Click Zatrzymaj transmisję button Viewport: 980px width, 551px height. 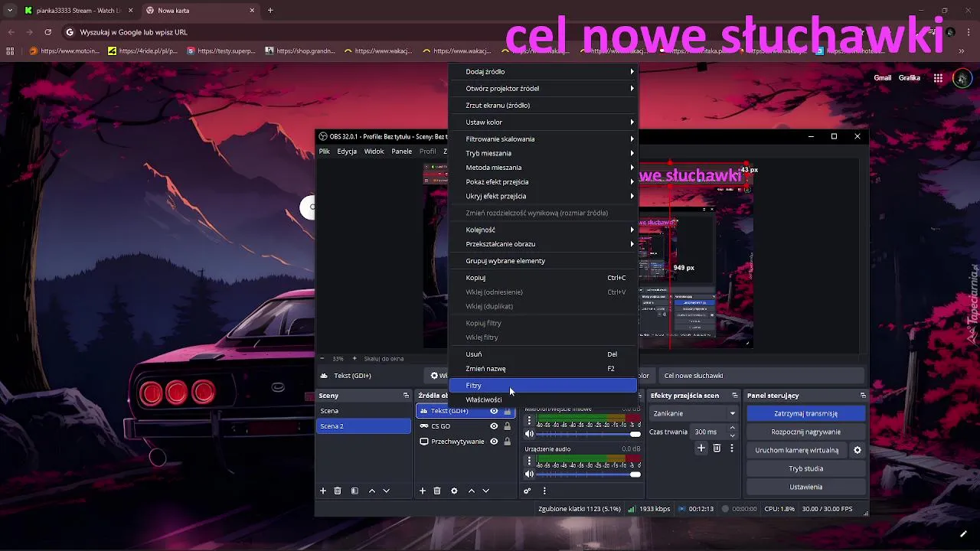tap(805, 413)
